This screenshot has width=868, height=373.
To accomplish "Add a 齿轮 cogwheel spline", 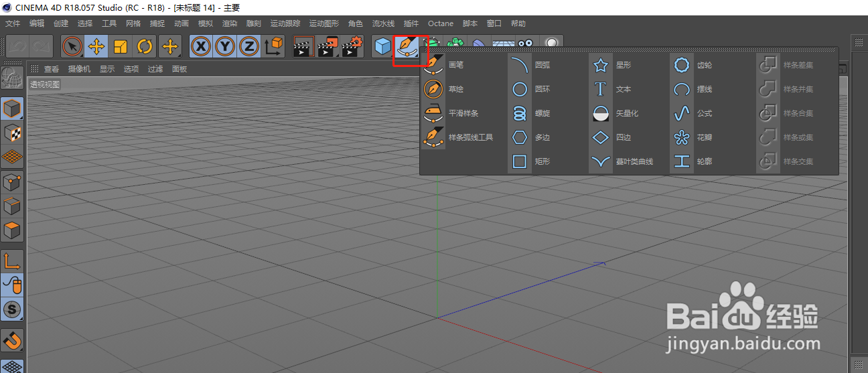I will [x=693, y=65].
